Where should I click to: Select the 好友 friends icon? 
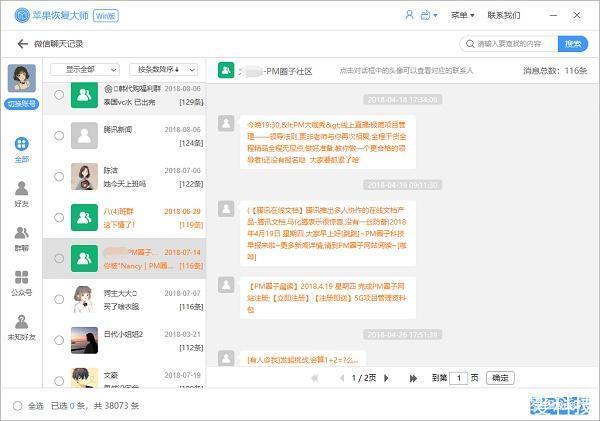click(x=22, y=188)
